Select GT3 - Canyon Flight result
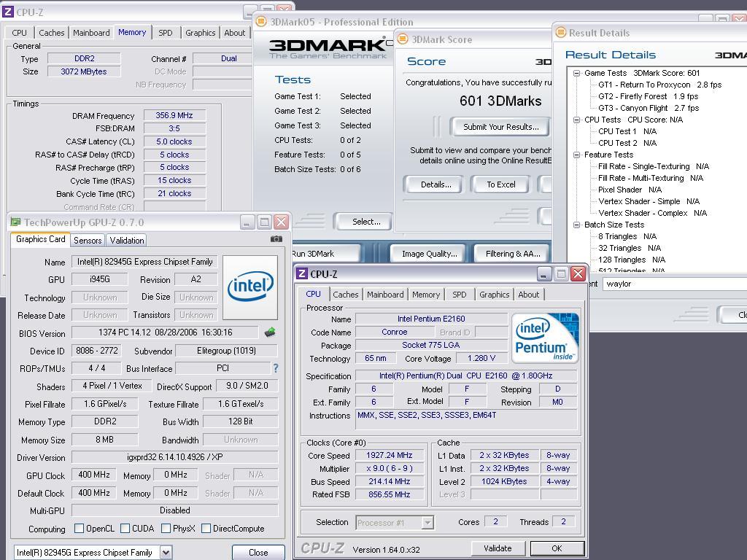This screenshot has height=560, width=747. pos(649,108)
